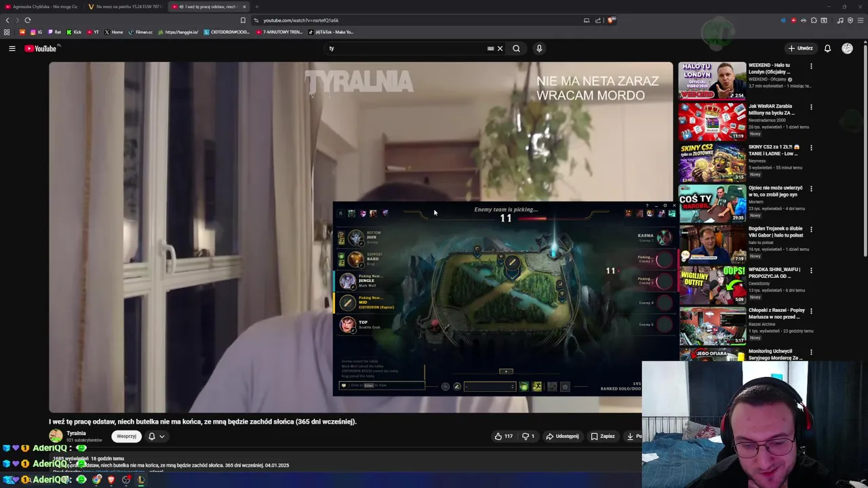
Task: Open options menu for SKINY CS2 video
Action: [811, 148]
